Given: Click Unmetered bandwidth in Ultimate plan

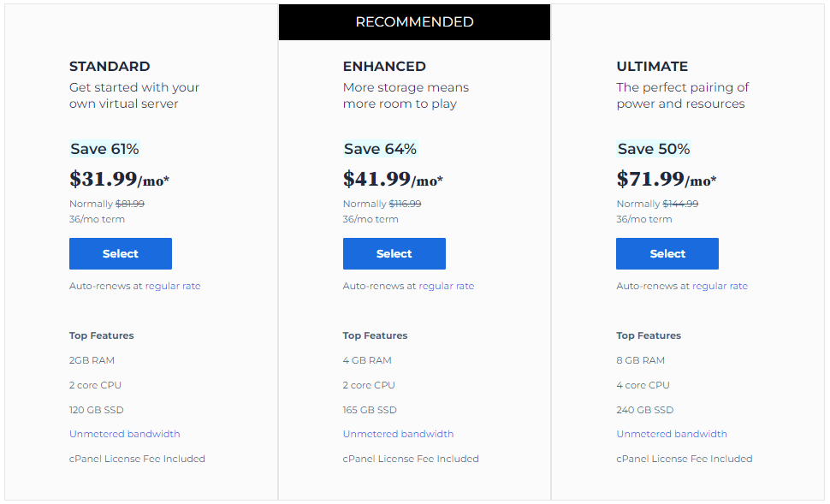Looking at the screenshot, I should pyautogui.click(x=671, y=434).
